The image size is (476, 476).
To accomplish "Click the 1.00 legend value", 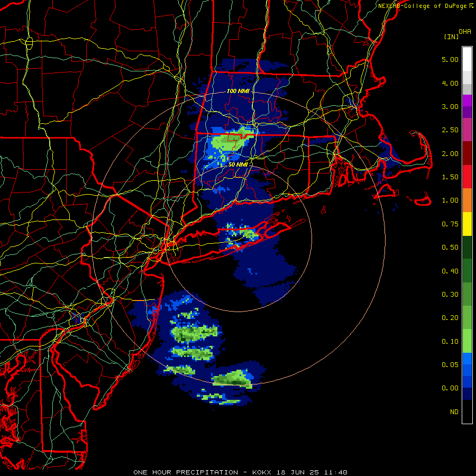I will pos(450,200).
